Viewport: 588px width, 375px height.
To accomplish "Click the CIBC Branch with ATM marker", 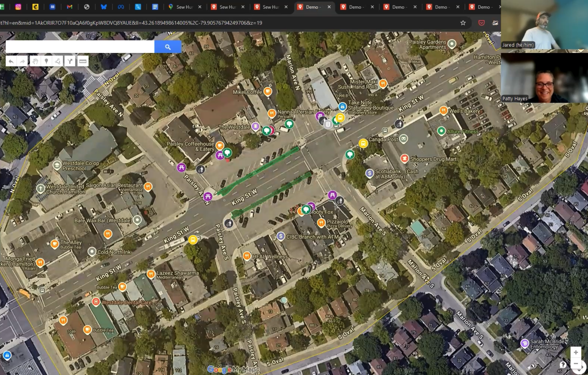I will [x=281, y=236].
